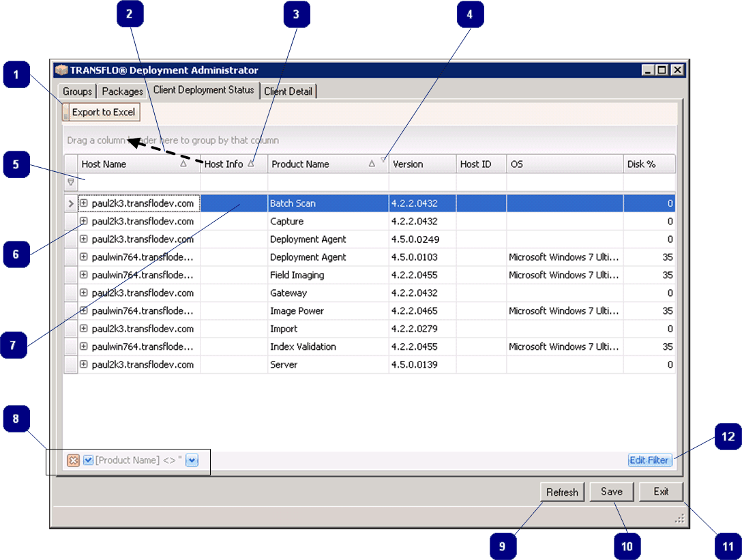Open the Edit Filter dialog
The width and height of the screenshot is (742, 560).
pyautogui.click(x=649, y=460)
